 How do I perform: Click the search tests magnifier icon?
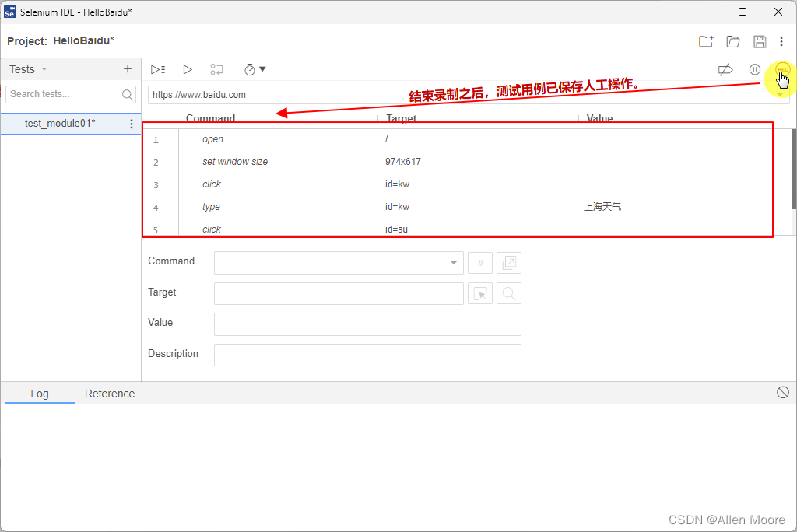point(127,95)
